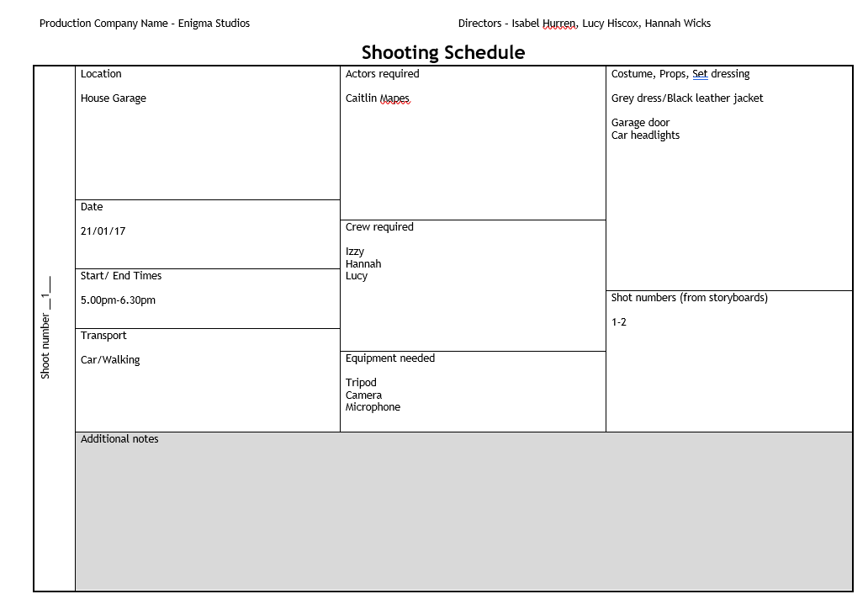Click the vertical "Shoot number 1" label
The height and width of the screenshot is (610, 868).
pyautogui.click(x=45, y=327)
